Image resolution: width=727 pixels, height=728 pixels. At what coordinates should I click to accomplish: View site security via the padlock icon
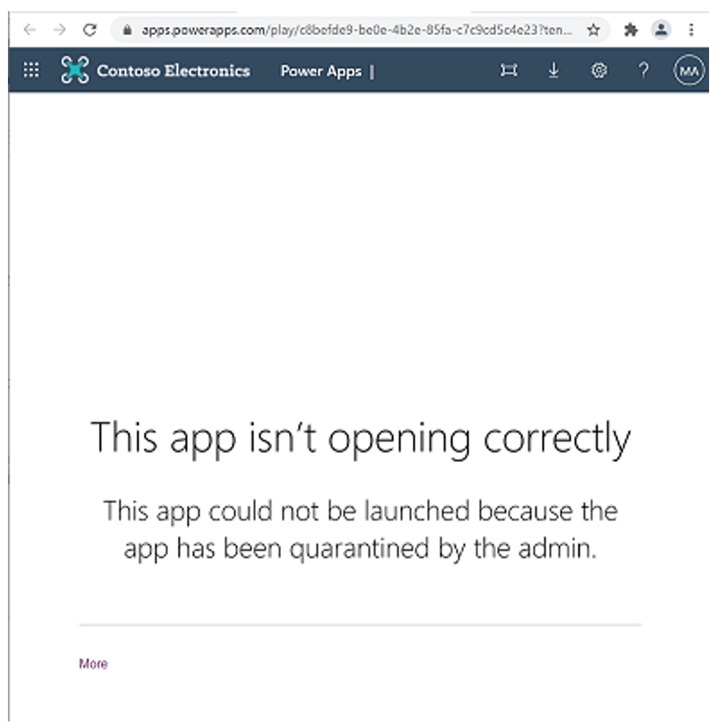[127, 30]
